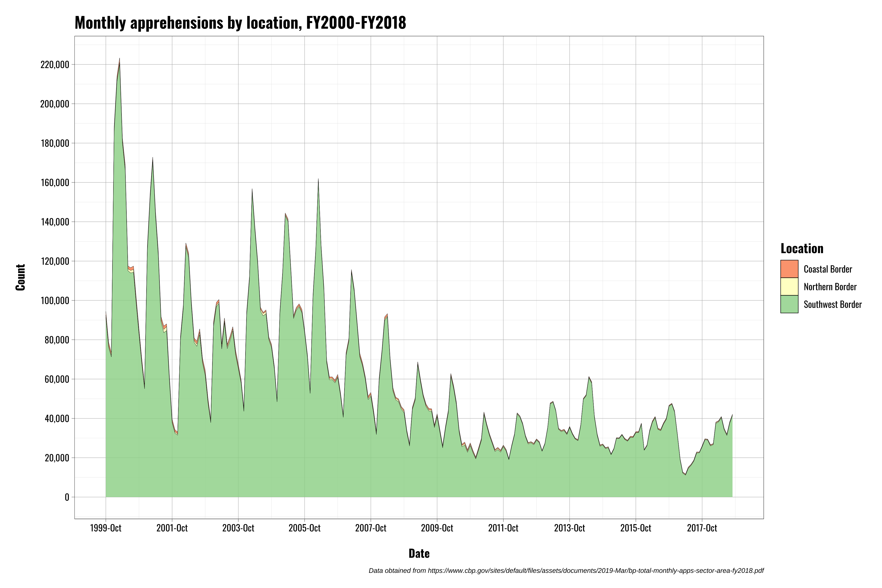Select the 'Coastal Border' legend label
The image size is (882, 588).
828,269
